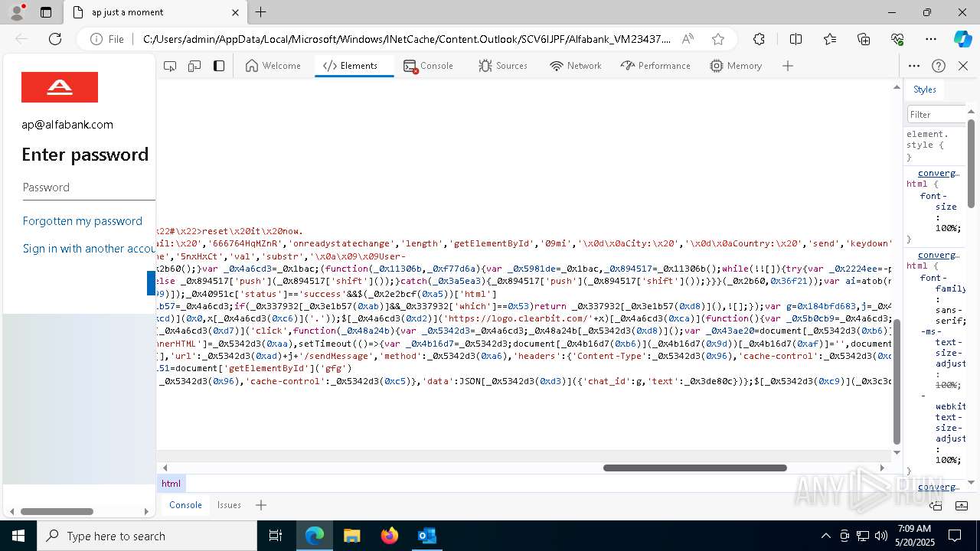Open DevTools customize and control menu
Screen dimensions: 980x551
coord(914,66)
